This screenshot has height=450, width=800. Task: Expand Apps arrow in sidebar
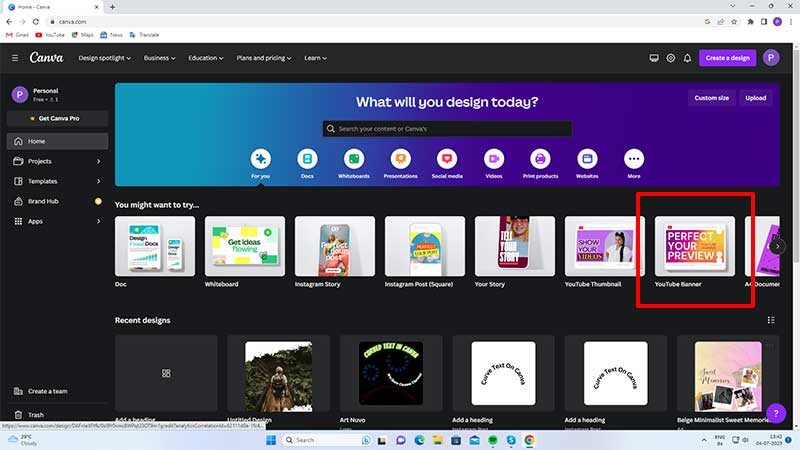pyautogui.click(x=98, y=221)
